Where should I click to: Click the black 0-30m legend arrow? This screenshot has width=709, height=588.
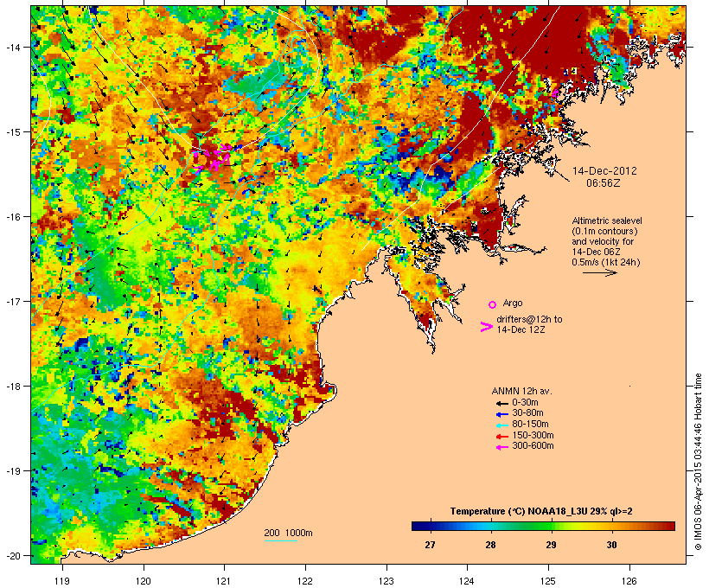click(501, 404)
